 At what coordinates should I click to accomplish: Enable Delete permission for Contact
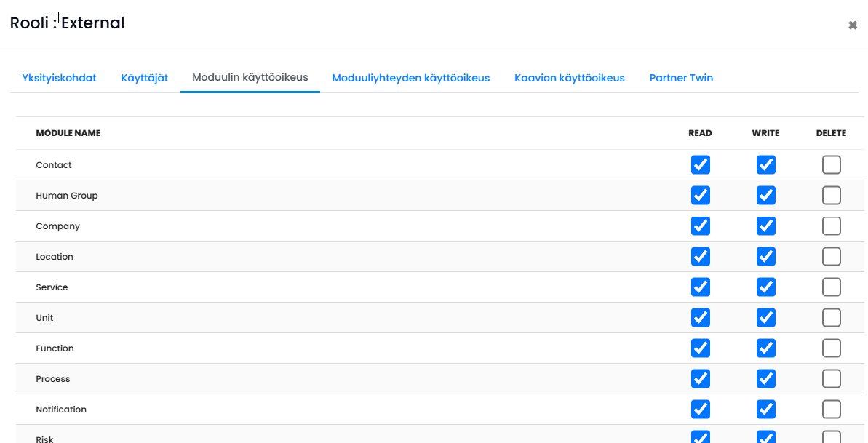tap(832, 165)
